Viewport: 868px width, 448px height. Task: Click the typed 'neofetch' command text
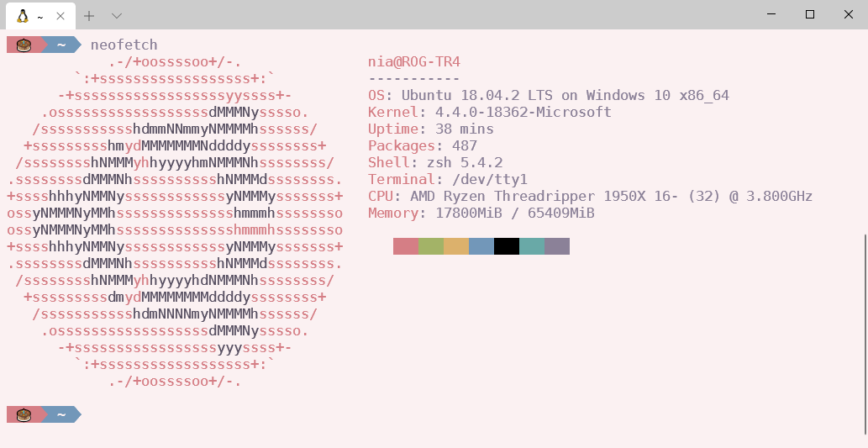(124, 45)
